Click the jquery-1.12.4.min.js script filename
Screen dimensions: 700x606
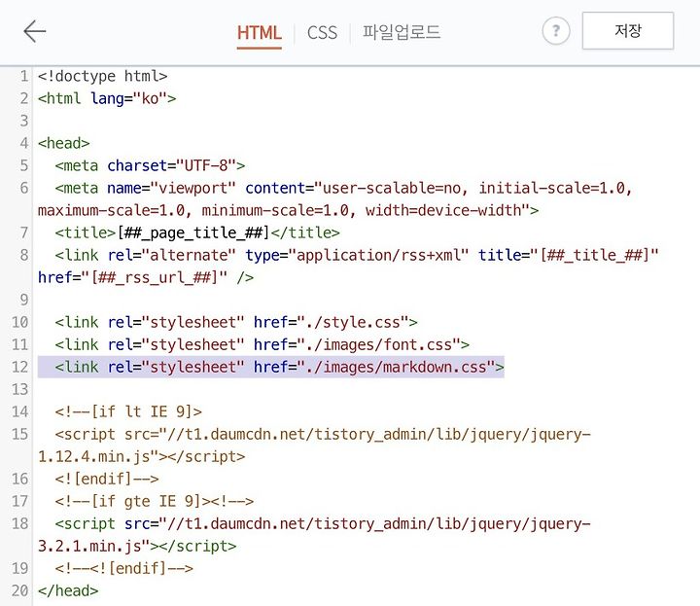(x=314, y=446)
